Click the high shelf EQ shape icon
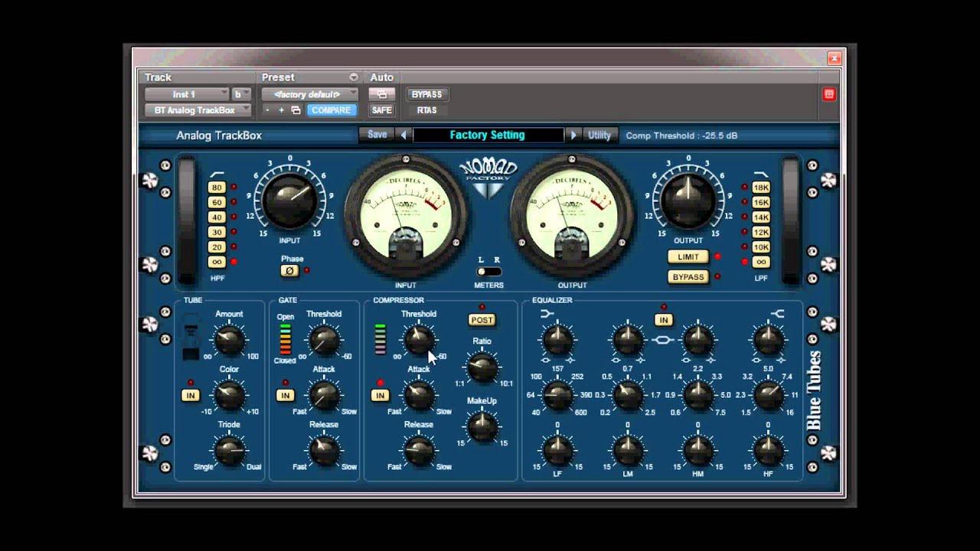This screenshot has height=551, width=980. [776, 313]
